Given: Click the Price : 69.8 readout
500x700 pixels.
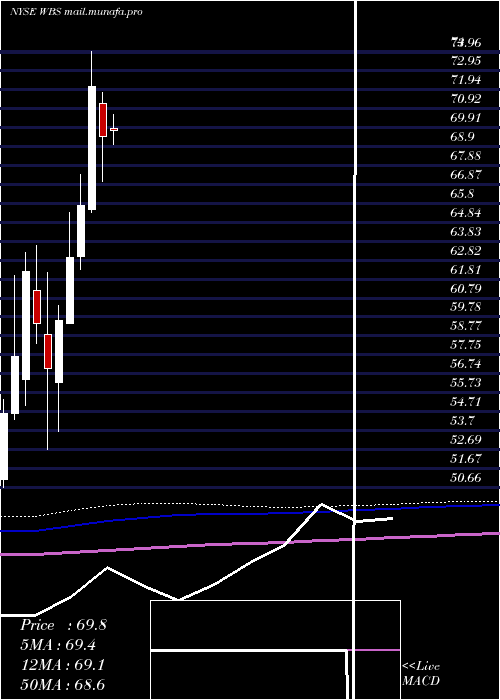Looking at the screenshot, I should pyautogui.click(x=63, y=625).
